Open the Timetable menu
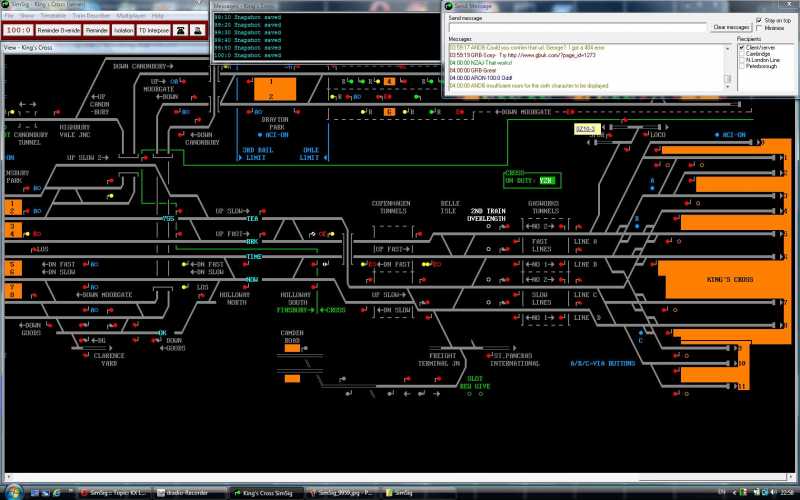Image resolution: width=800 pixels, height=500 pixels. 53,16
